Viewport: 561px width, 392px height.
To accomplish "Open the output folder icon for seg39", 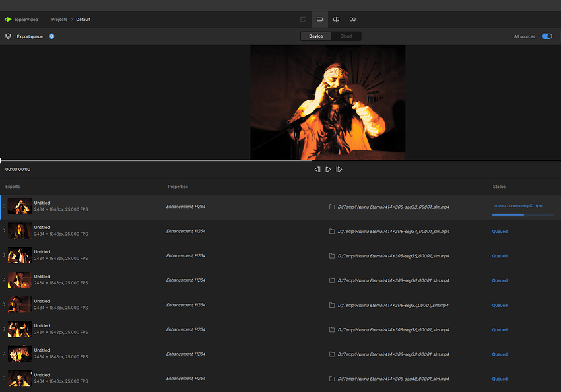I will tap(332, 354).
